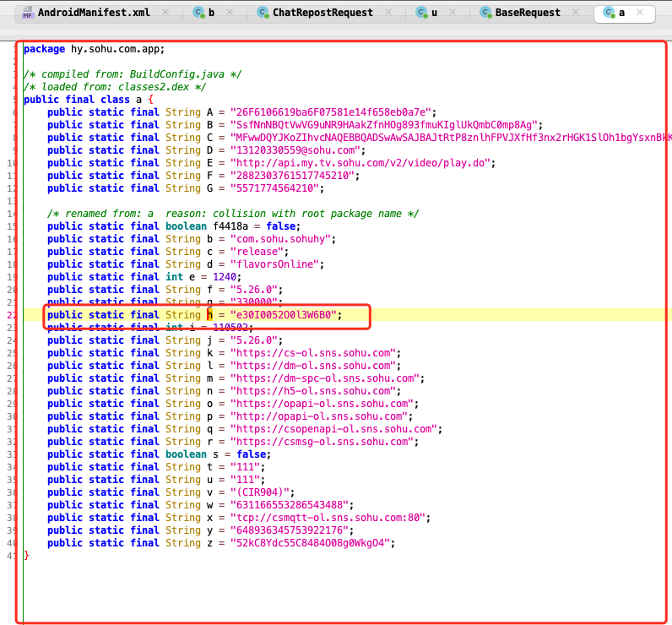Click the class icon on the b tab
The image size is (672, 625).
(x=199, y=13)
